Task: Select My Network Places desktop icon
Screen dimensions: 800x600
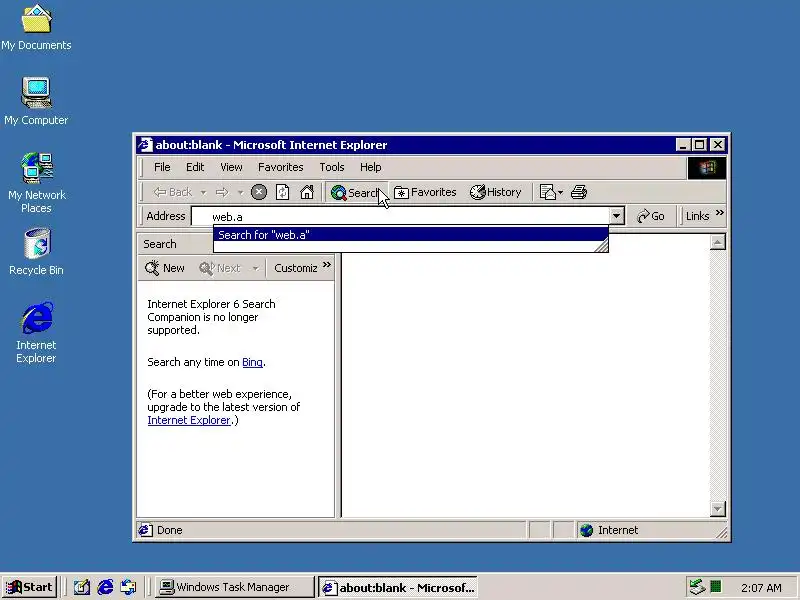Action: 36,183
